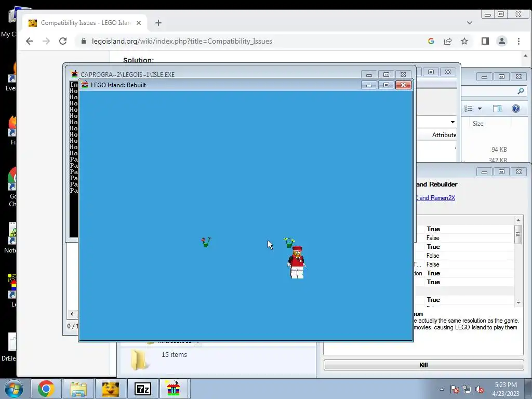Click the red LEGO minifigure character

(x=297, y=262)
